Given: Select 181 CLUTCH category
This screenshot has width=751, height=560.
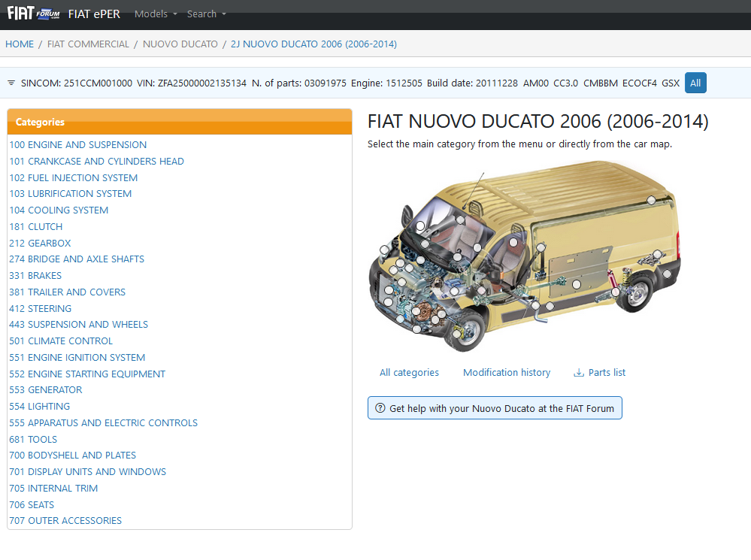Looking at the screenshot, I should click(36, 226).
